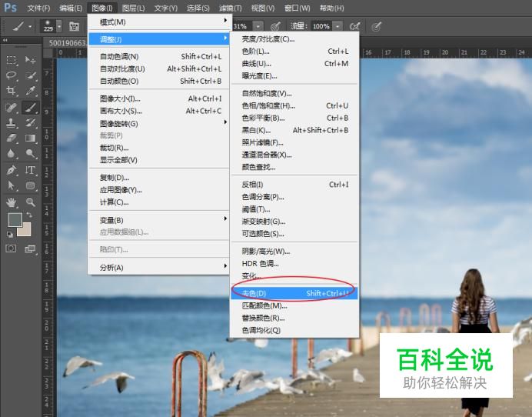
Task: Select the Quick Selection tool
Action: tap(30, 75)
